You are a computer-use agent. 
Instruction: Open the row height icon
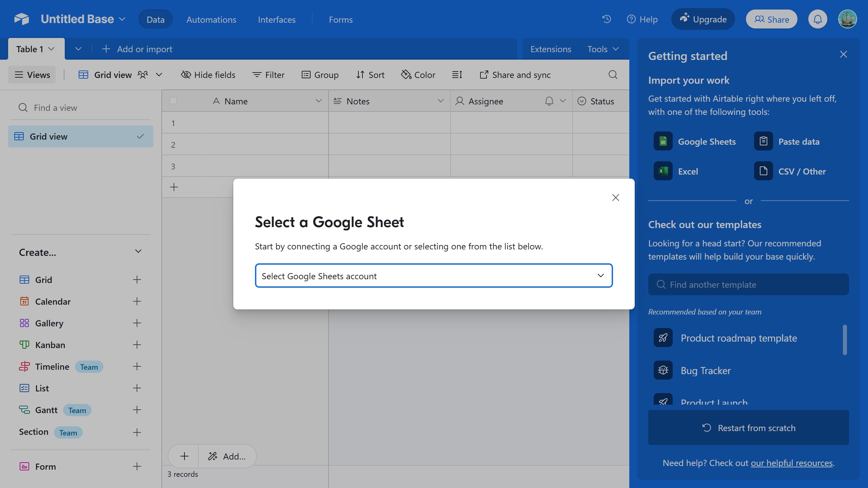coord(457,75)
